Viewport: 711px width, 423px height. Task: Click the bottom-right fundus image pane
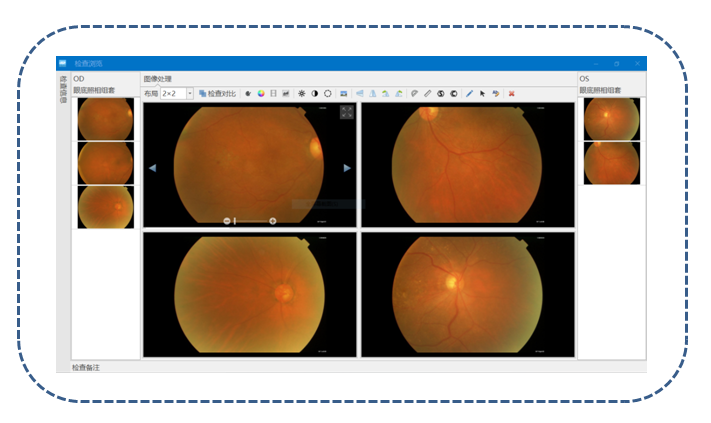pyautogui.click(x=468, y=295)
